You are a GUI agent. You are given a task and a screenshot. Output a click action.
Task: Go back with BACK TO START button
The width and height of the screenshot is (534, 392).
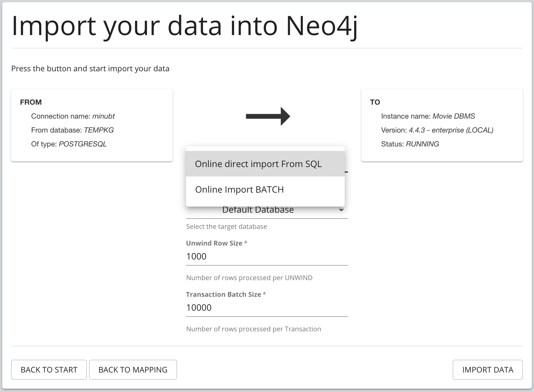tap(49, 370)
